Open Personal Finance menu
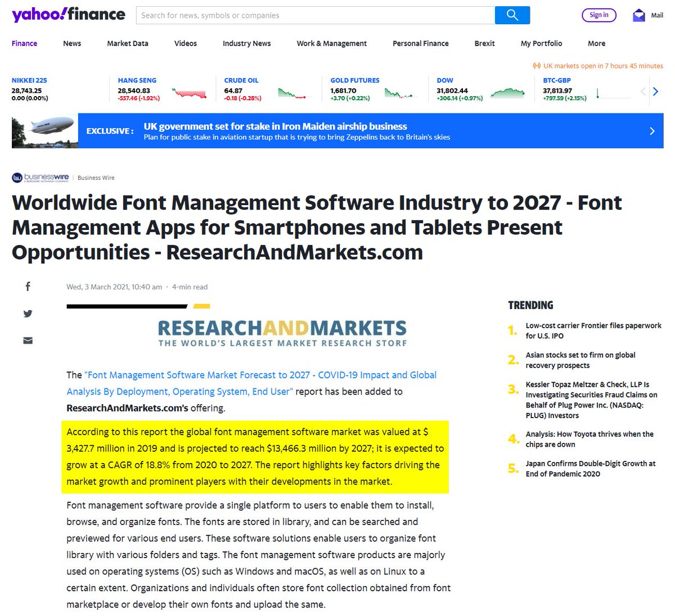Image resolution: width=675 pixels, height=616 pixels. tap(421, 43)
